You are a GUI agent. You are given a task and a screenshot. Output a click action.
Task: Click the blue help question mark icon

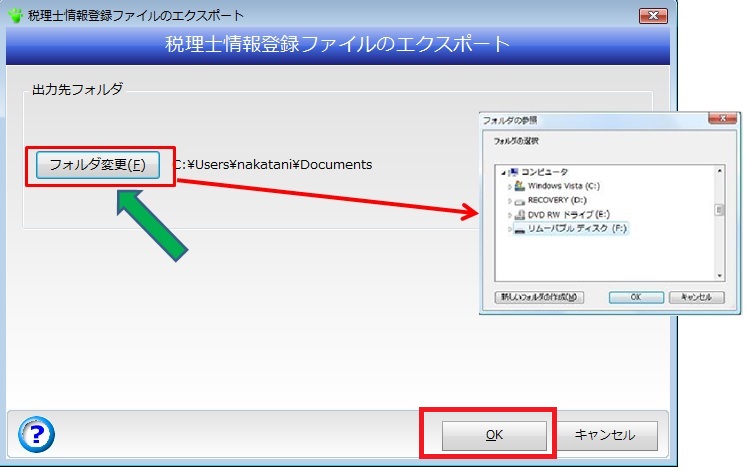pos(37,435)
